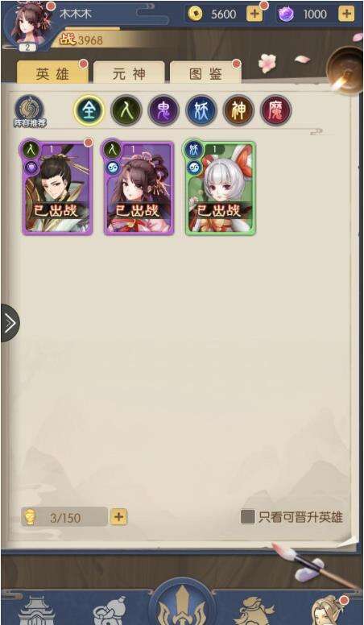
Task: Select the 英雄 tab
Action: click(x=52, y=73)
